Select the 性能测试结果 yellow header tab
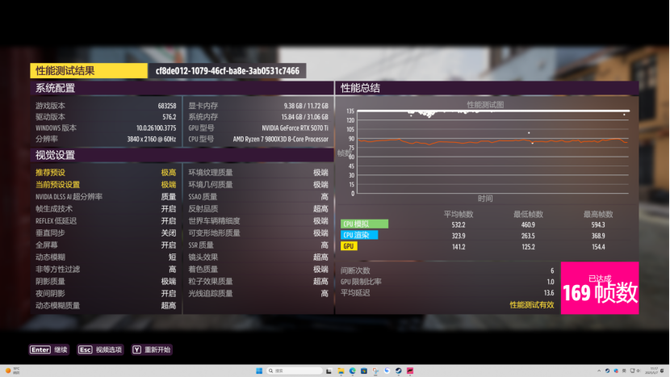 click(89, 71)
